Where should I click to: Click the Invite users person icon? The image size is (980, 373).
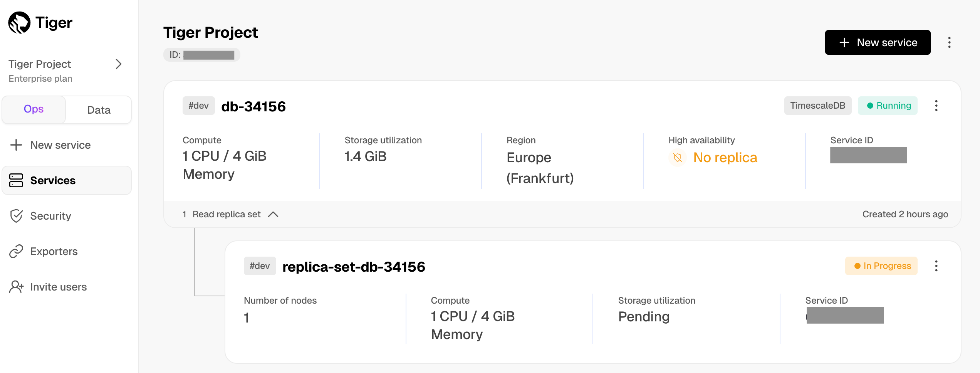tap(16, 287)
